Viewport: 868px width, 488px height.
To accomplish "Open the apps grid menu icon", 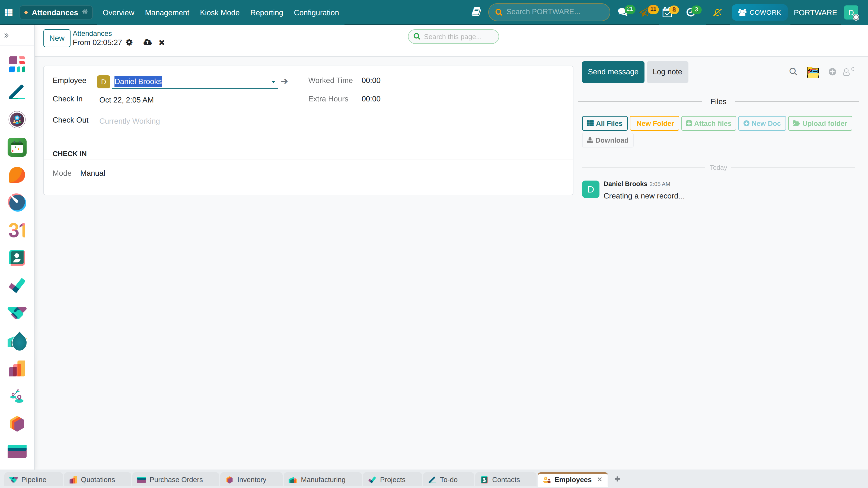I will click(x=8, y=12).
